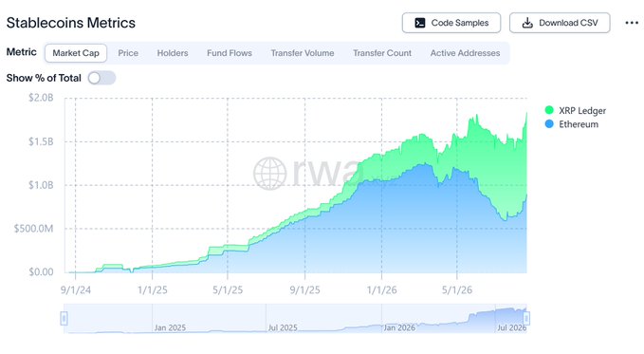
Task: Click the Ethereum legend label
Action: click(x=579, y=124)
